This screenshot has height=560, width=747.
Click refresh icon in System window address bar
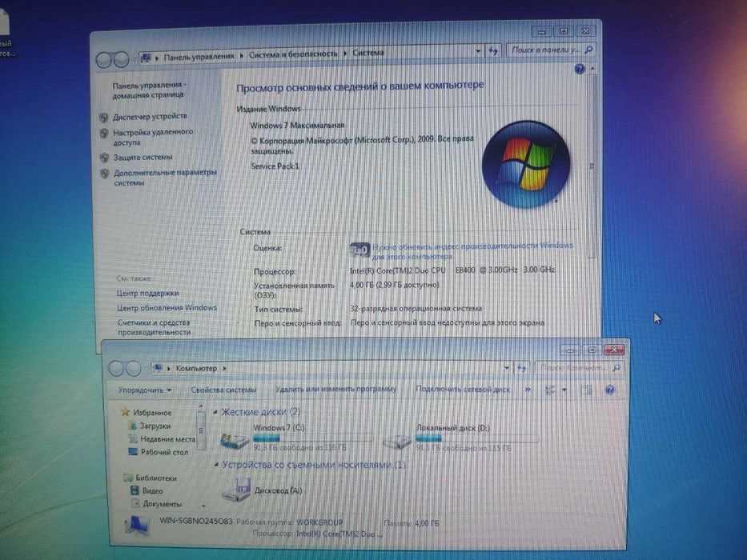tap(493, 50)
